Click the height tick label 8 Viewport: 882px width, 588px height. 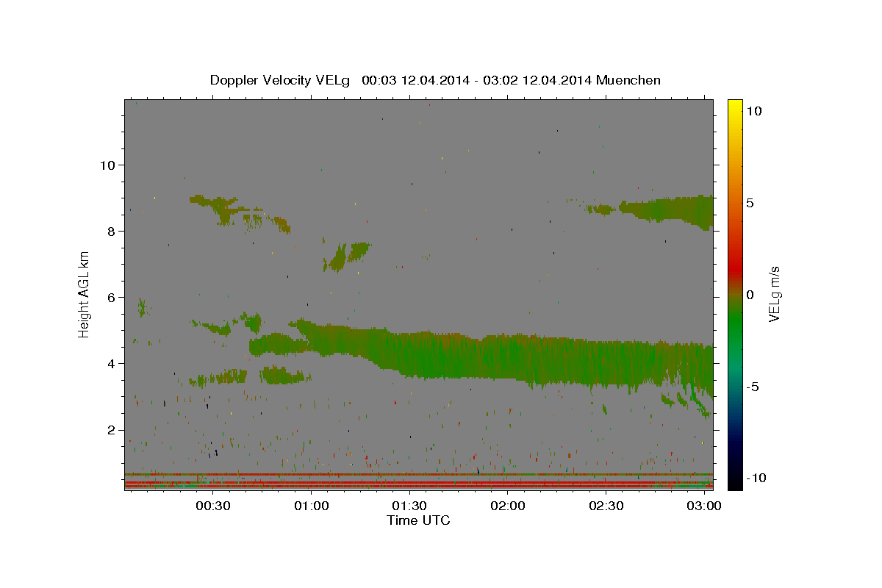[x=110, y=231]
